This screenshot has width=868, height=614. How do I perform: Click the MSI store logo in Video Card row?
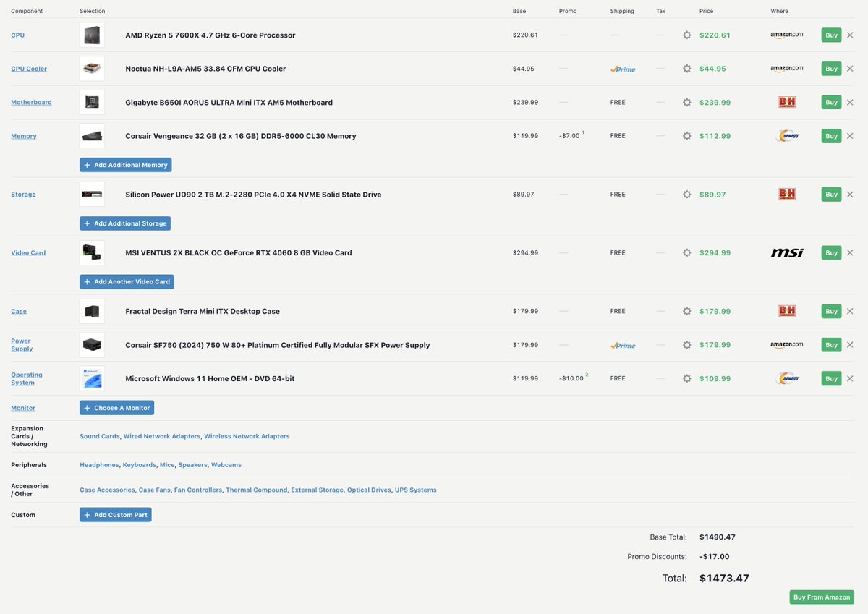click(787, 252)
